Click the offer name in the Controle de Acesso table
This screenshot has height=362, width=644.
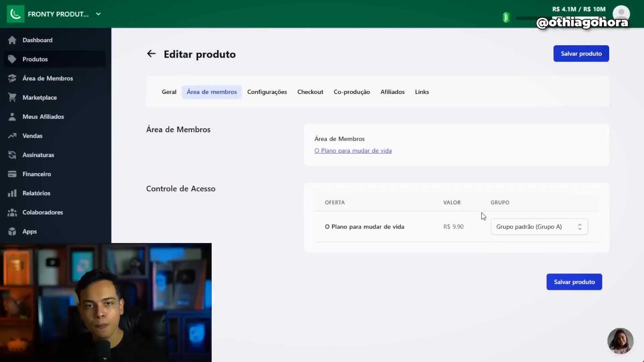364,227
